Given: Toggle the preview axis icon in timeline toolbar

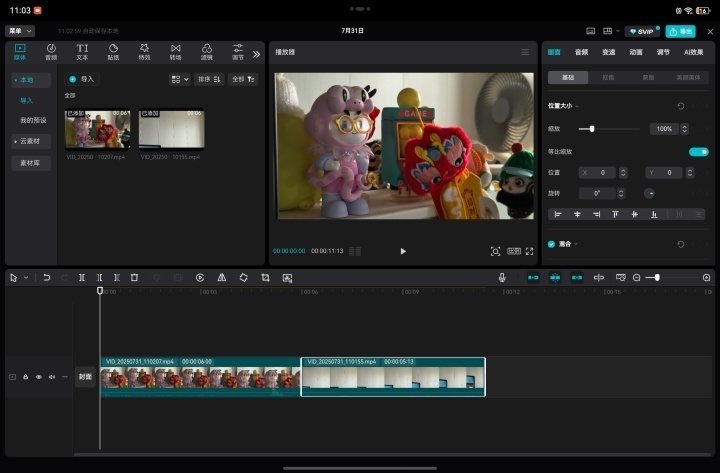Looking at the screenshot, I should 599,277.
